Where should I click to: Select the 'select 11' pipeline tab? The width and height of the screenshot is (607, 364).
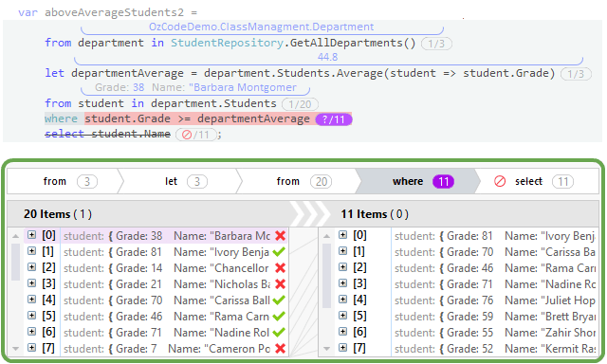click(x=538, y=181)
